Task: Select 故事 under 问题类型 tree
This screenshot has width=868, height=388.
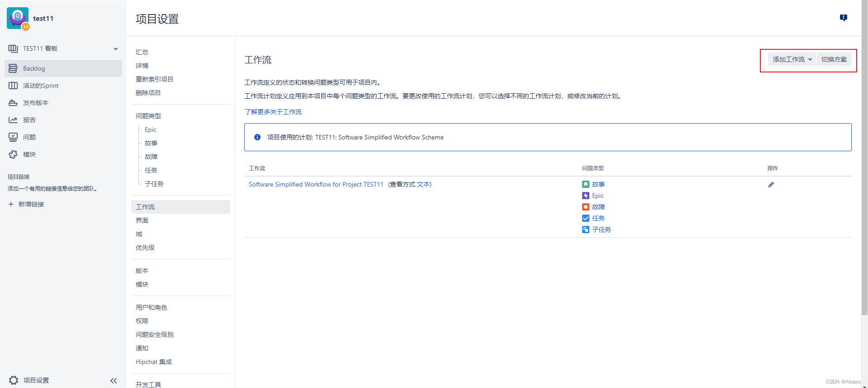Action: pyautogui.click(x=151, y=143)
